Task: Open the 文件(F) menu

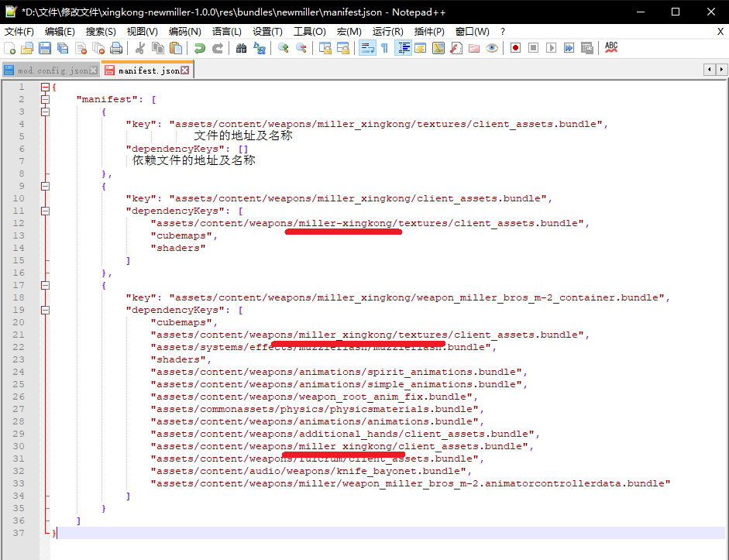Action: coord(19,32)
